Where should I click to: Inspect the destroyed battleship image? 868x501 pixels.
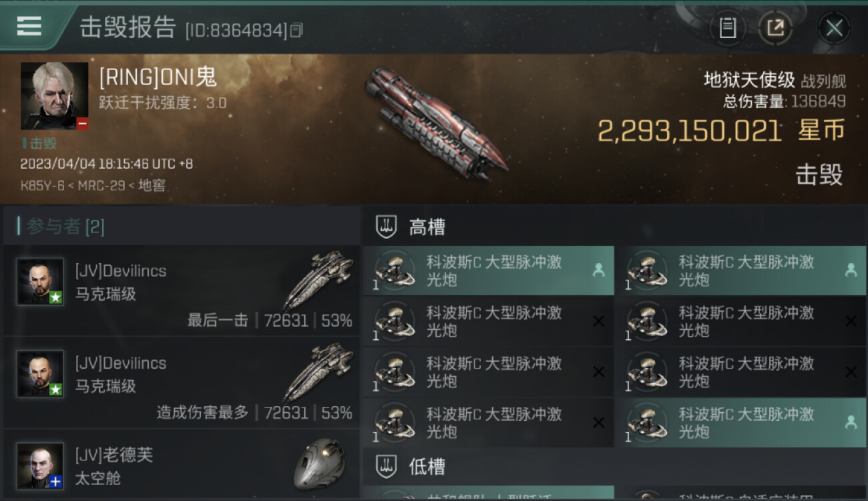click(435, 123)
